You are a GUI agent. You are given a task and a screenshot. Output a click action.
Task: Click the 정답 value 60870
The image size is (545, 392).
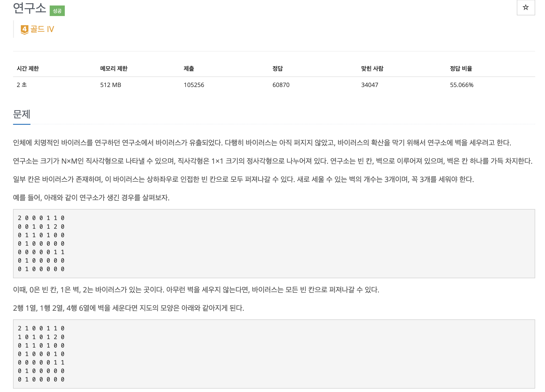(x=281, y=85)
